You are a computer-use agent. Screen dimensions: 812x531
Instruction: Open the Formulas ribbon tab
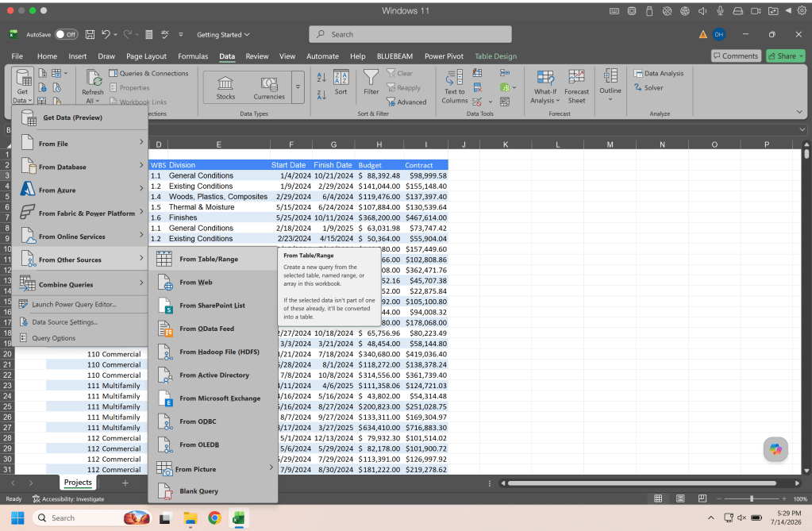click(193, 56)
